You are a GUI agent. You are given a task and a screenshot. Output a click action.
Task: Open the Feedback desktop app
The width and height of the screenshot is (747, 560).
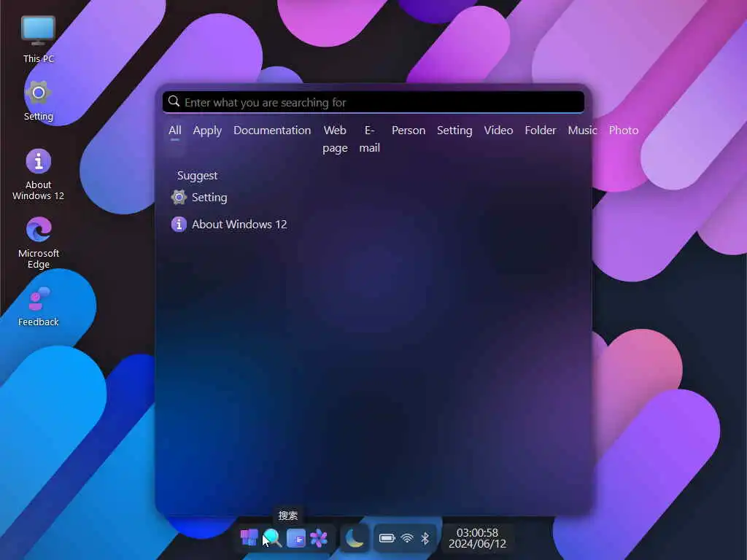pos(38,307)
